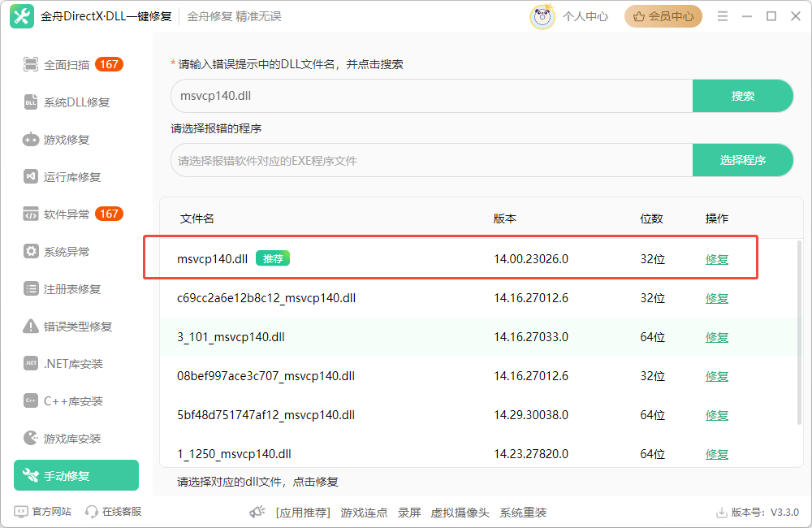Click the 系统异常 gear icon

tap(31, 252)
